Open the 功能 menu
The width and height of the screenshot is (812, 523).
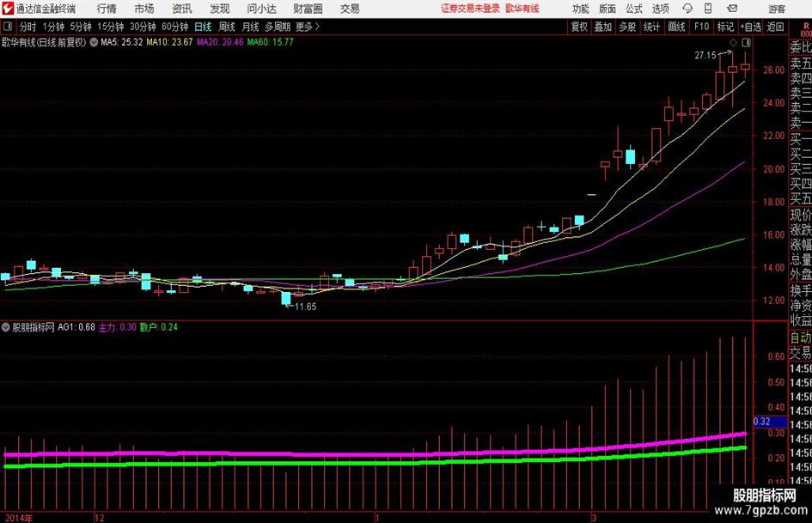[x=581, y=9]
